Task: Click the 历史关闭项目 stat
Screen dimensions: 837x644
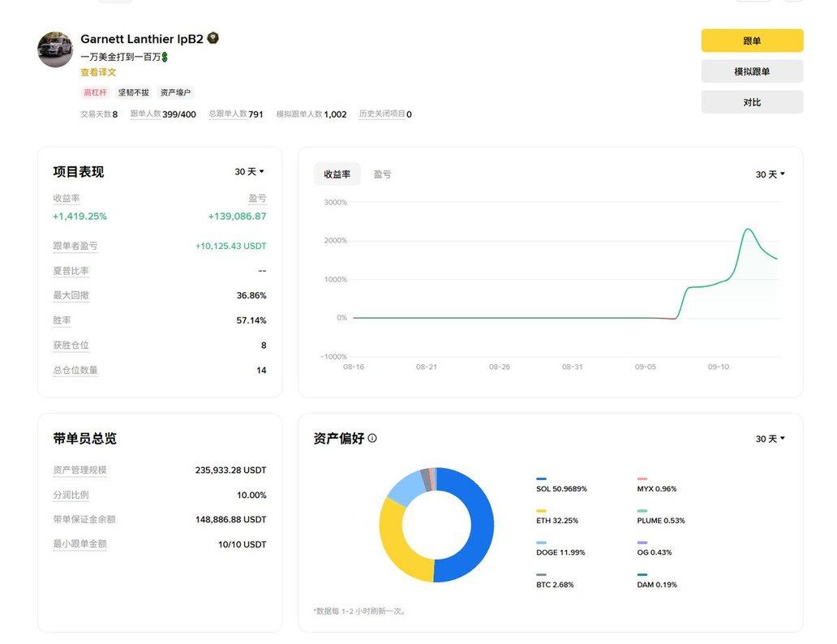Action: (385, 114)
